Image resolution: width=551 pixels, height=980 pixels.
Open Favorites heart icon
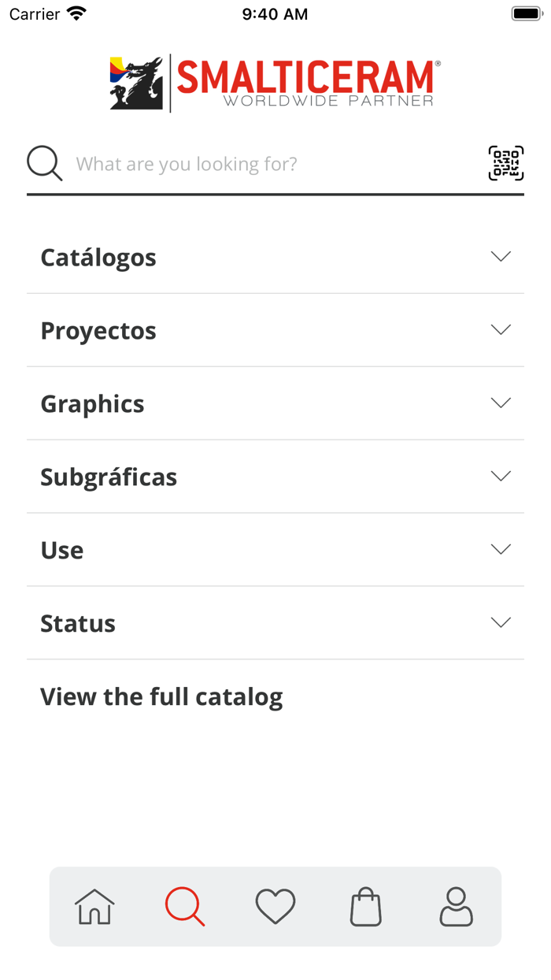pos(275,906)
